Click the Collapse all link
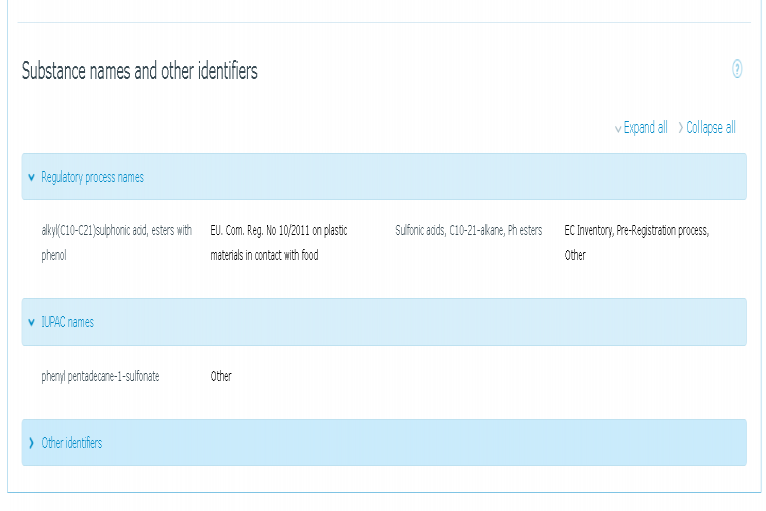The width and height of the screenshot is (766, 511). click(710, 128)
